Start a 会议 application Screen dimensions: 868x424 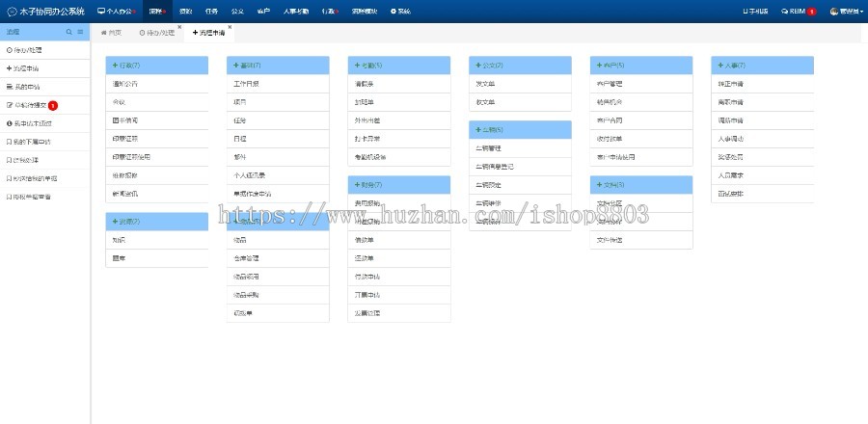point(156,102)
